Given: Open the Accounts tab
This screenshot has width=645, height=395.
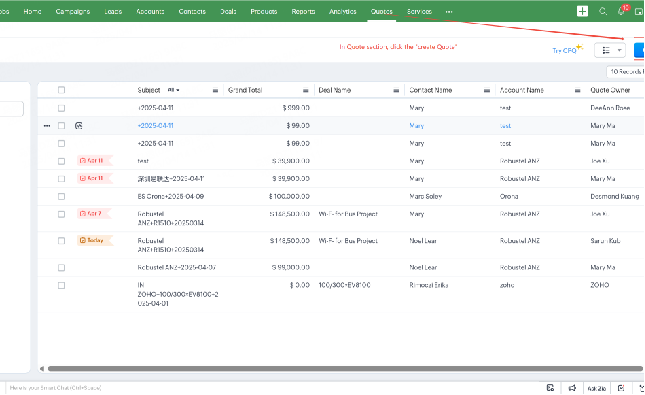Looking at the screenshot, I should click(150, 12).
